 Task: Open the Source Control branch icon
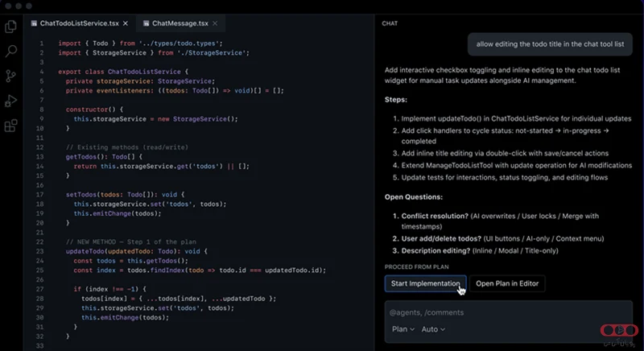[x=10, y=76]
